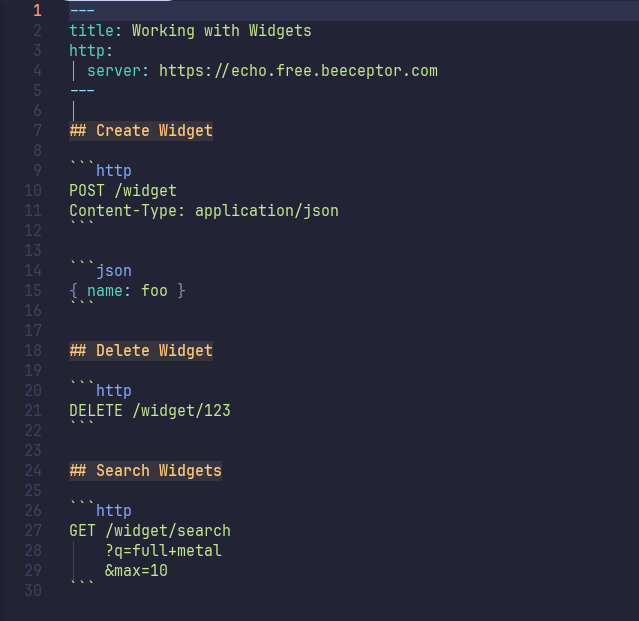Click the Create Widget heading
This screenshot has width=639, height=621.
(x=141, y=131)
